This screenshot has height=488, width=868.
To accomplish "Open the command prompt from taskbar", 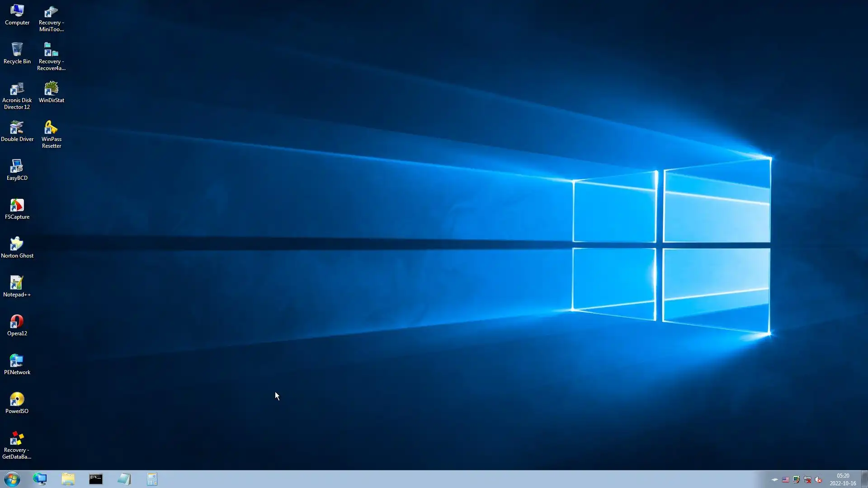I will coord(96,479).
